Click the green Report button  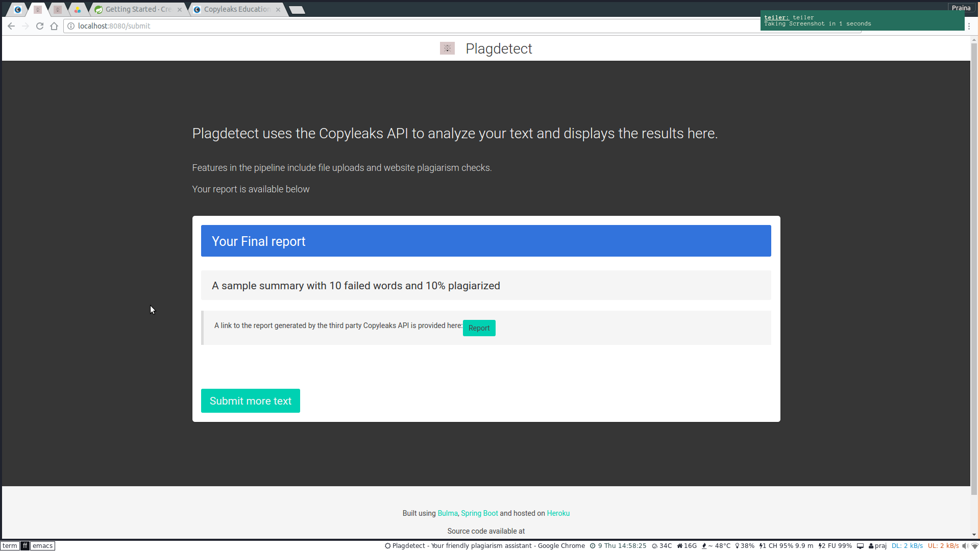[479, 328]
